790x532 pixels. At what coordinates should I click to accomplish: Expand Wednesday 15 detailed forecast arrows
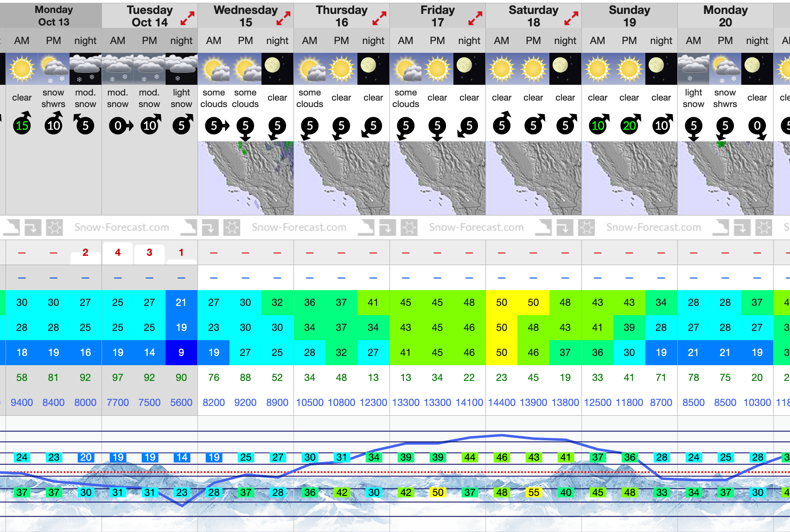pyautogui.click(x=283, y=19)
